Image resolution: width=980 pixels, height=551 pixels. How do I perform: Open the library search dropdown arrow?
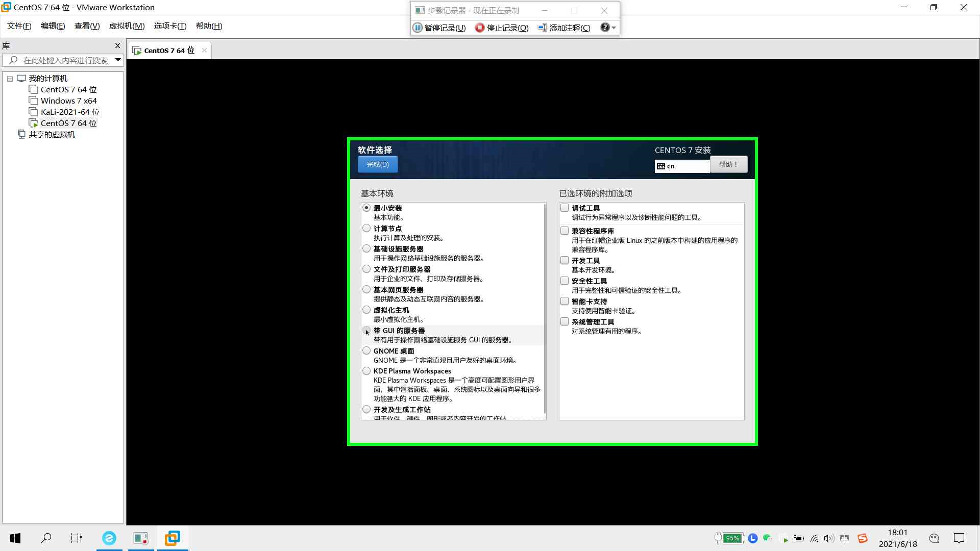(118, 60)
